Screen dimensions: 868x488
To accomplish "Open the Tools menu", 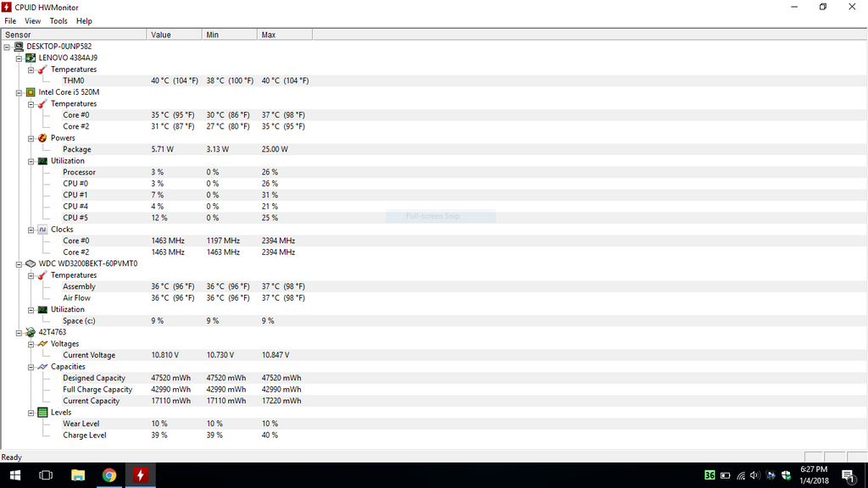I will (x=58, y=21).
